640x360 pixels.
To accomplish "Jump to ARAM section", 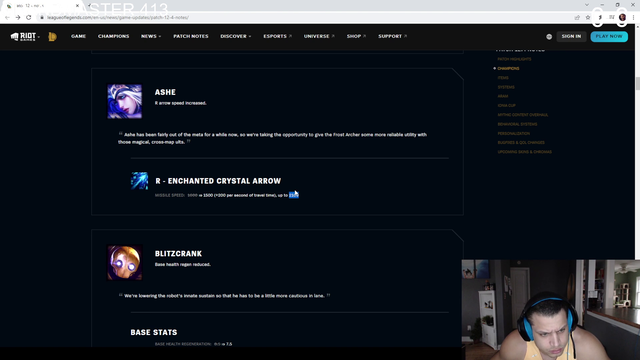I will [502, 96].
